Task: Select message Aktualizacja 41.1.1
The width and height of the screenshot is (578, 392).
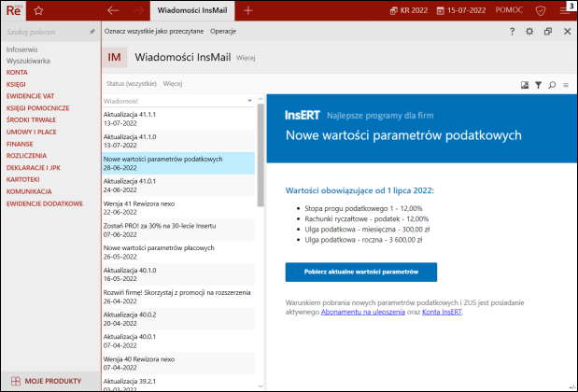Action: click(x=178, y=119)
